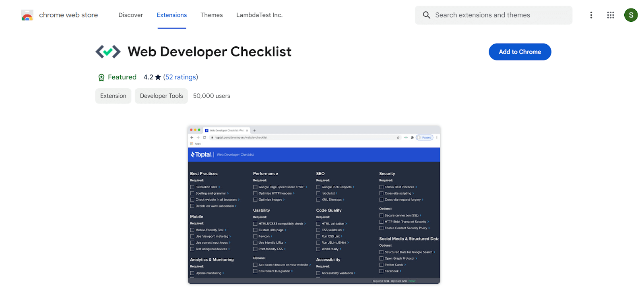Click the Web Developer Checklist heading
Screen dimensions: 644x297
pyautogui.click(x=209, y=52)
